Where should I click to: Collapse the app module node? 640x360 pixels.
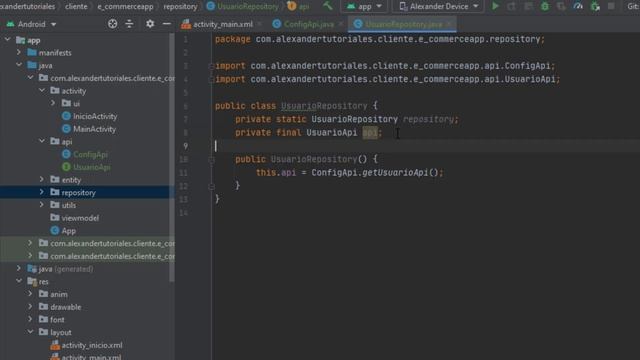8,40
